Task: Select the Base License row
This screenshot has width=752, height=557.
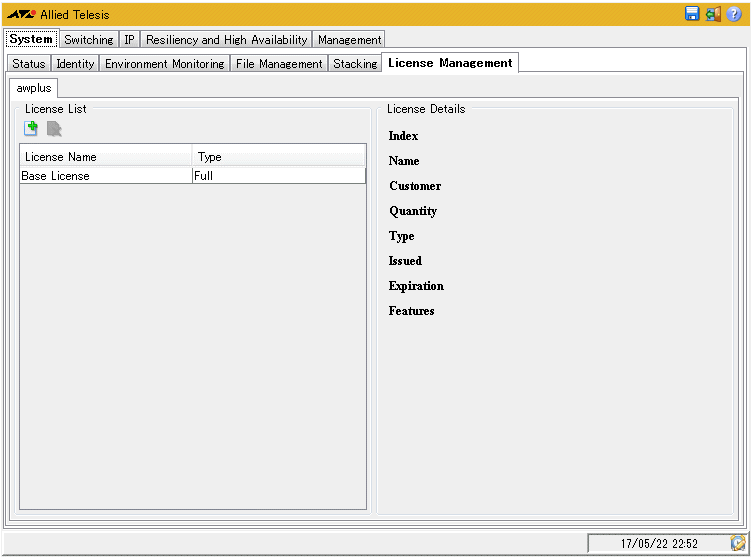Action: tap(105, 176)
